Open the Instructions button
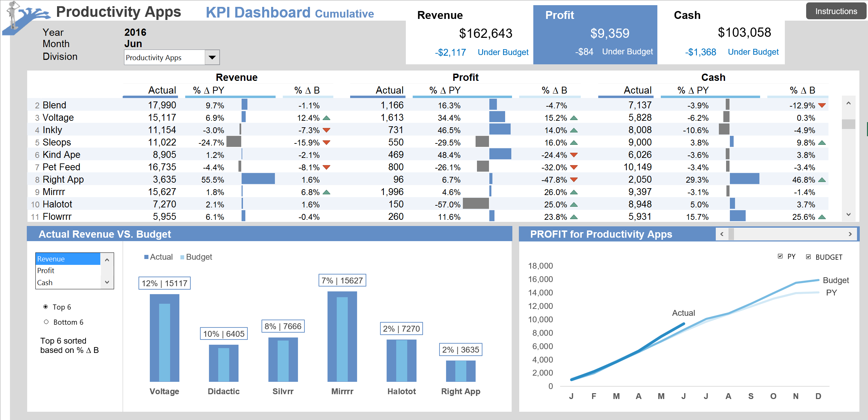This screenshot has height=420, width=868. pyautogui.click(x=836, y=11)
